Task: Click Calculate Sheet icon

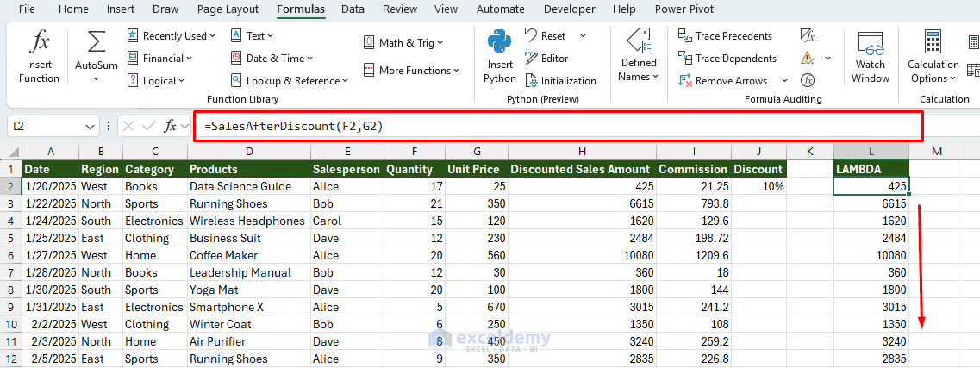Action: 974,70
